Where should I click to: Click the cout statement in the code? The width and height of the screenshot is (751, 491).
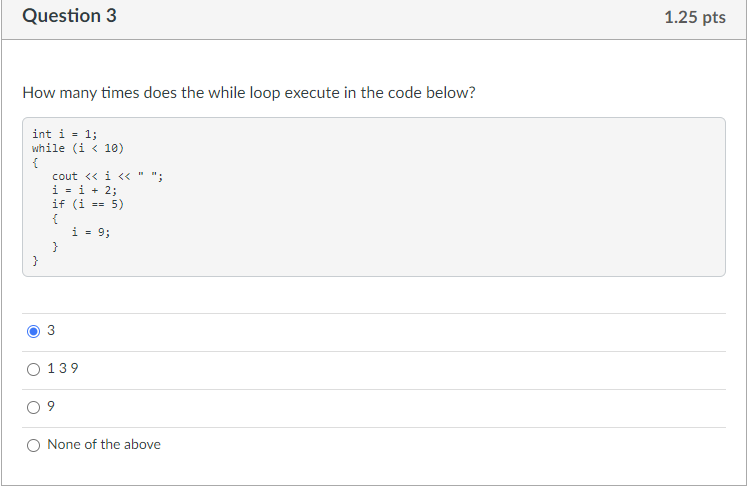(x=108, y=176)
